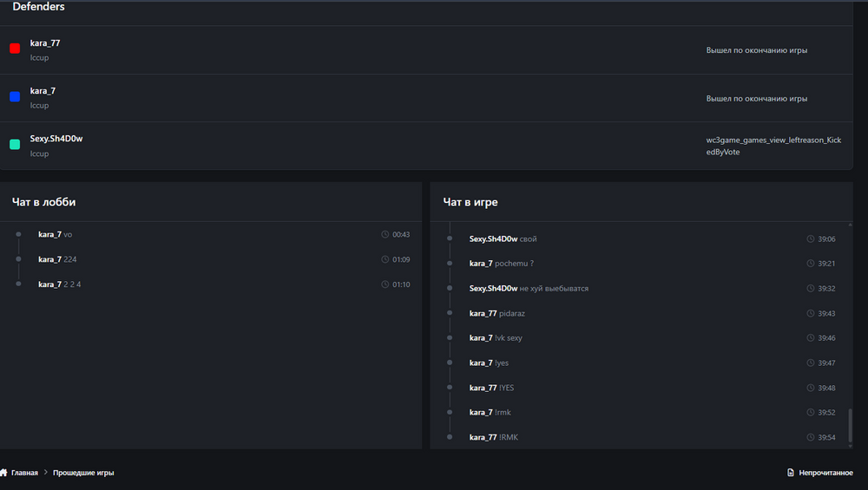Screen dimensions: 868x490
Task: Click the breadcrumb chevron after Главная
Action: (x=46, y=473)
